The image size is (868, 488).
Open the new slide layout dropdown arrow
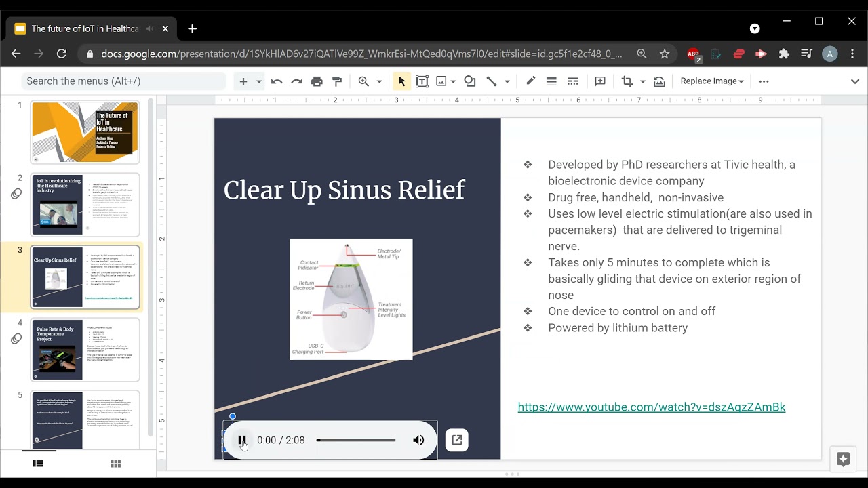pyautogui.click(x=258, y=81)
